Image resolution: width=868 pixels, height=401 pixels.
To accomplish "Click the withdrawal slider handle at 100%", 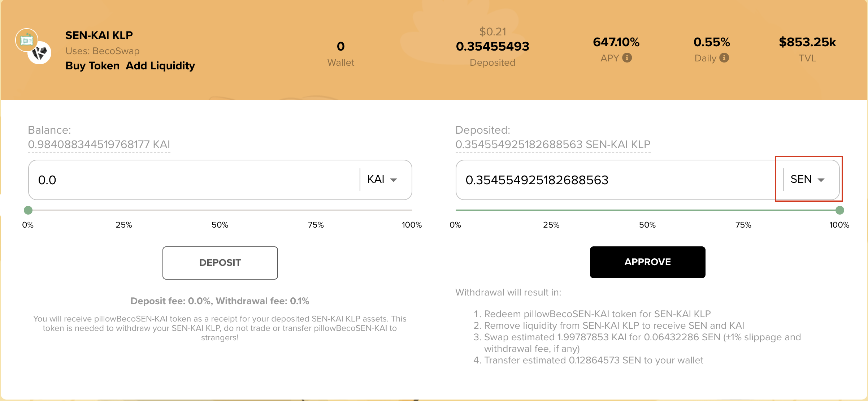I will point(840,210).
